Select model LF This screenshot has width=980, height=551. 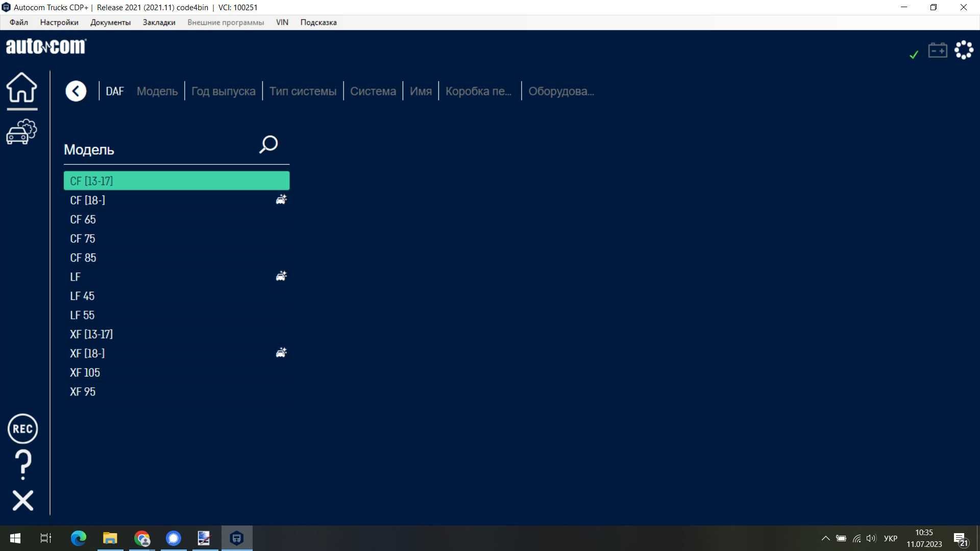click(177, 277)
